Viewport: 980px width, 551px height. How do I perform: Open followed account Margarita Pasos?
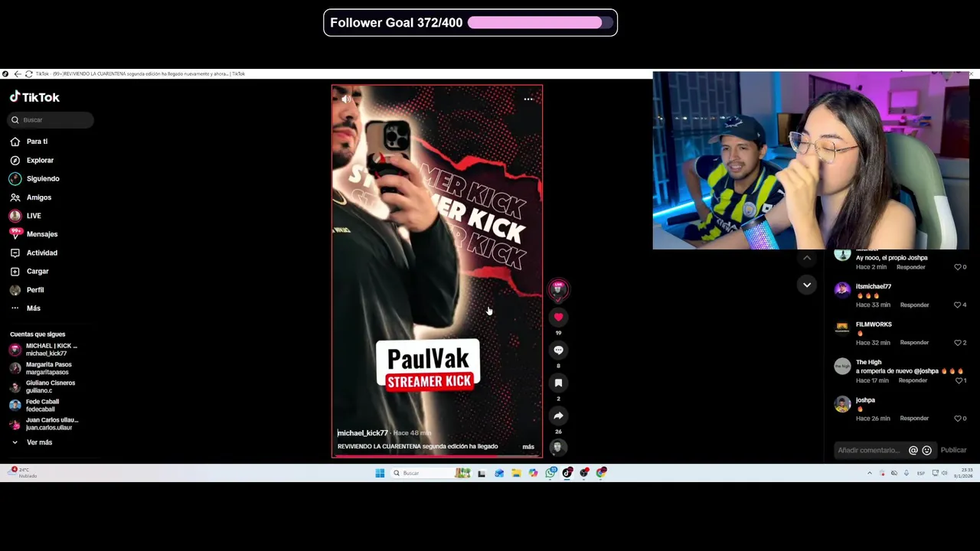click(41, 368)
